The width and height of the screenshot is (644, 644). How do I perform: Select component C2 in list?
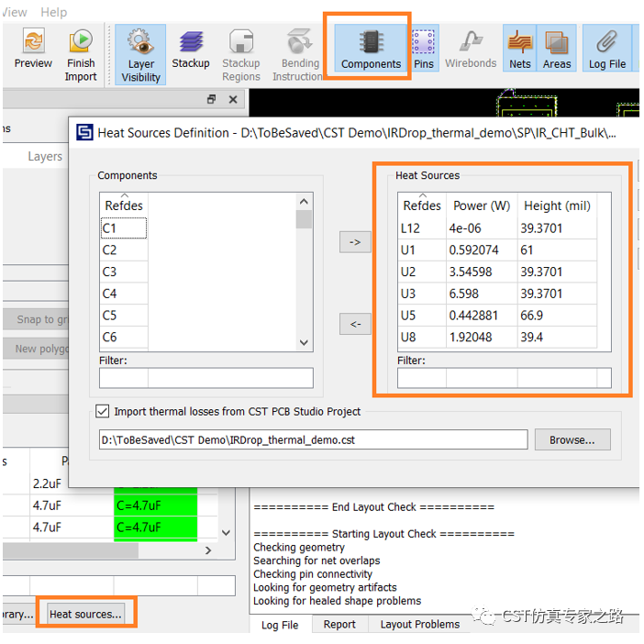(x=124, y=250)
